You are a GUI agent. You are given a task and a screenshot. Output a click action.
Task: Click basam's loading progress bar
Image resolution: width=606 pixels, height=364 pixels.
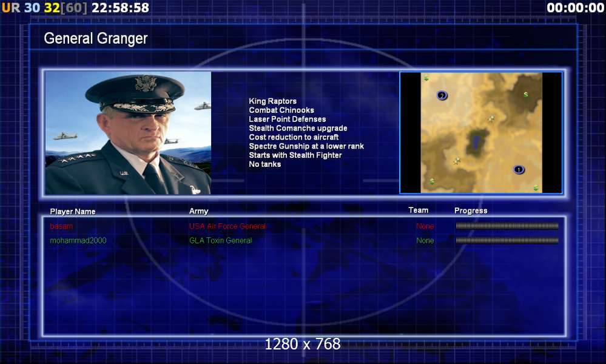click(x=507, y=226)
